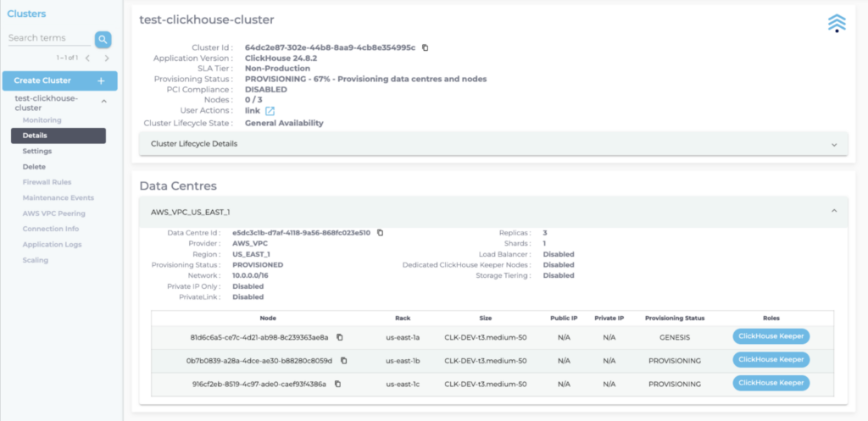The image size is (868, 421).
Task: Go to previous page of clusters
Action: (87, 58)
